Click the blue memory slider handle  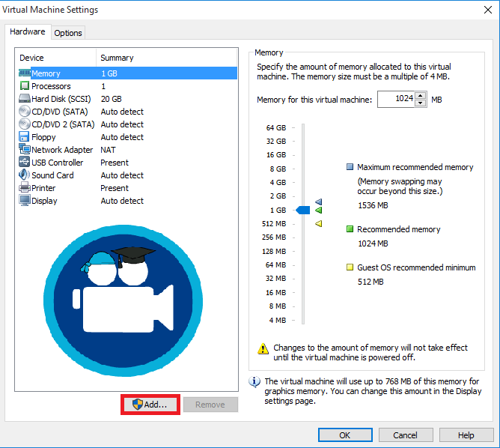(302, 210)
